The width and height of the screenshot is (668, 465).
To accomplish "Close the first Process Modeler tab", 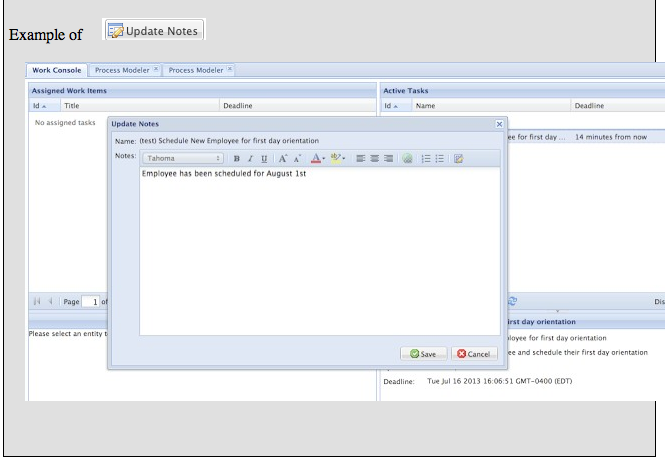I will 156,68.
